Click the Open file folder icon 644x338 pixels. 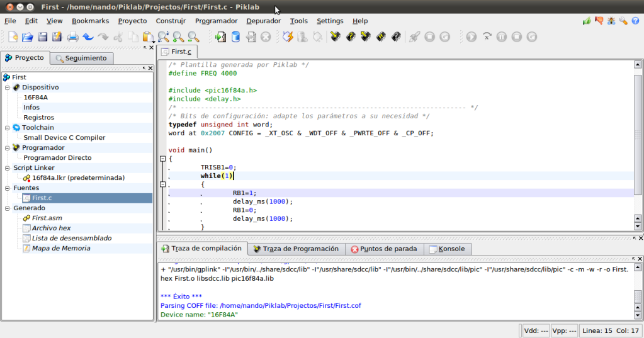pyautogui.click(x=28, y=37)
